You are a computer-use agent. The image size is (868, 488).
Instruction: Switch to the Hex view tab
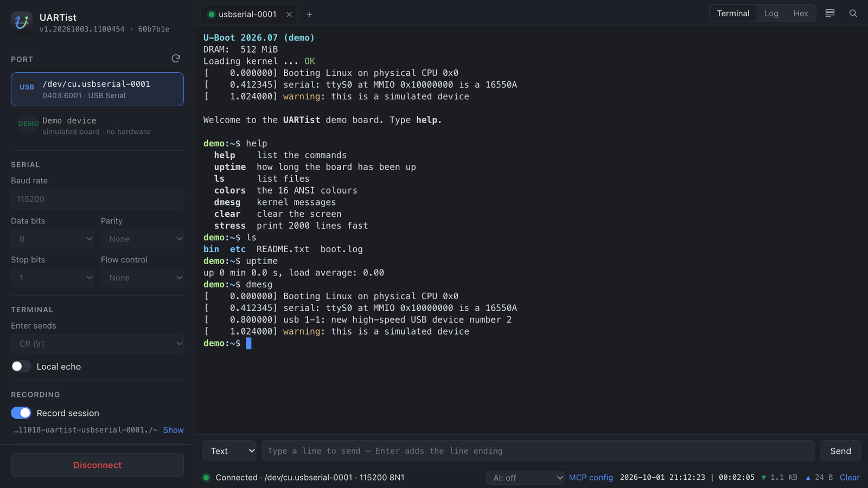801,14
